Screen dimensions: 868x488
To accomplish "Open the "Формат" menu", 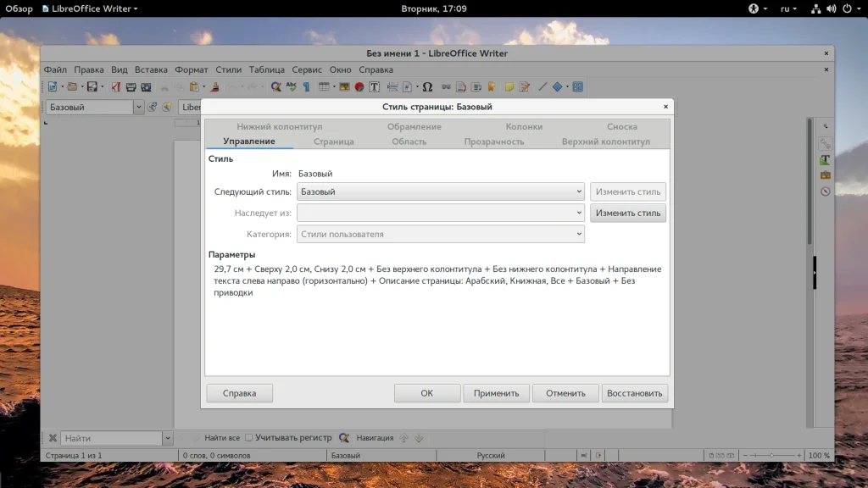I will point(191,69).
